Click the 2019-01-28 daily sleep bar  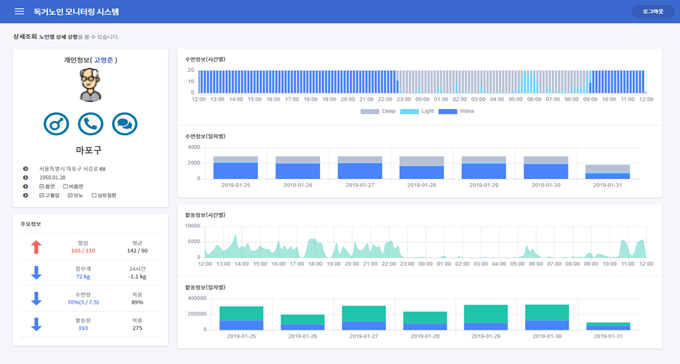tap(422, 167)
